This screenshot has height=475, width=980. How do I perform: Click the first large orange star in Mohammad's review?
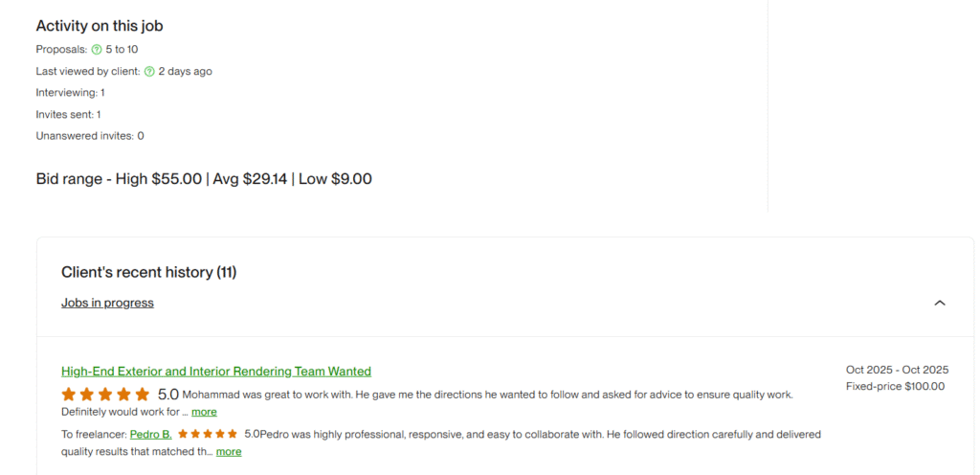(x=69, y=395)
